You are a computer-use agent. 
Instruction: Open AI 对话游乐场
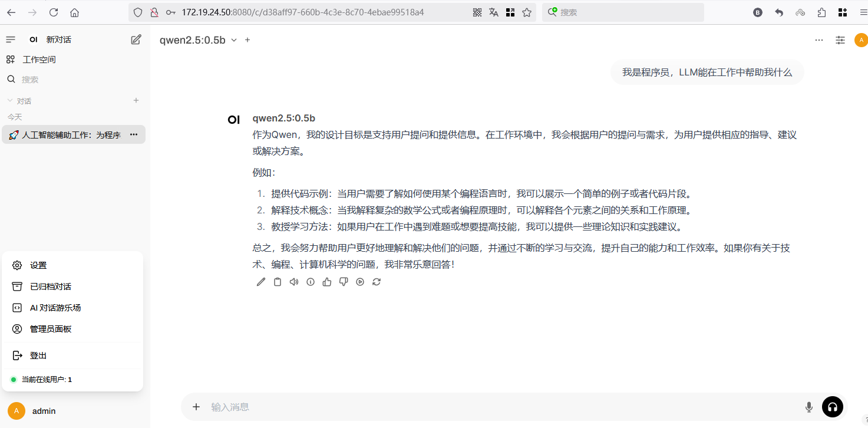[x=72, y=308]
